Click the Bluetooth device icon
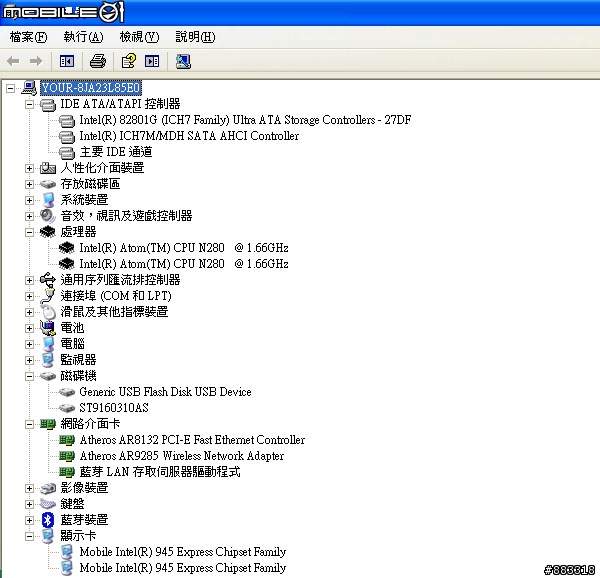This screenshot has height=578, width=600. pyautogui.click(x=48, y=520)
